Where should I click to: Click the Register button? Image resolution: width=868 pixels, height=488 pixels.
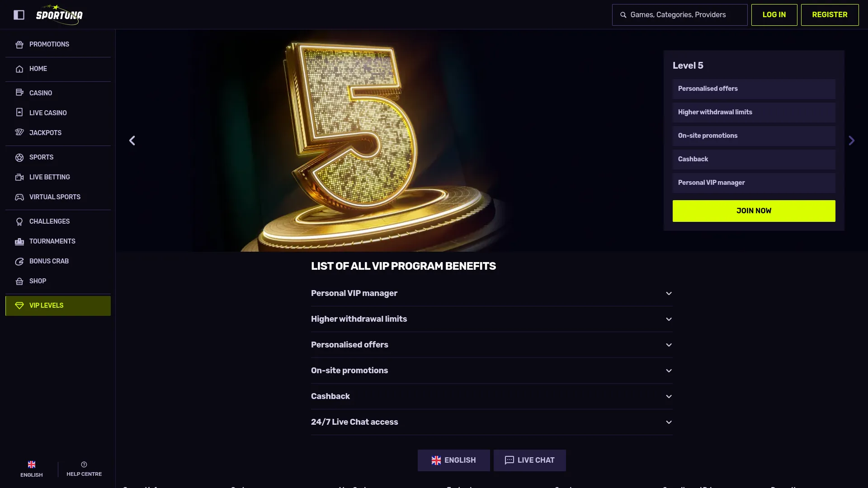(830, 15)
